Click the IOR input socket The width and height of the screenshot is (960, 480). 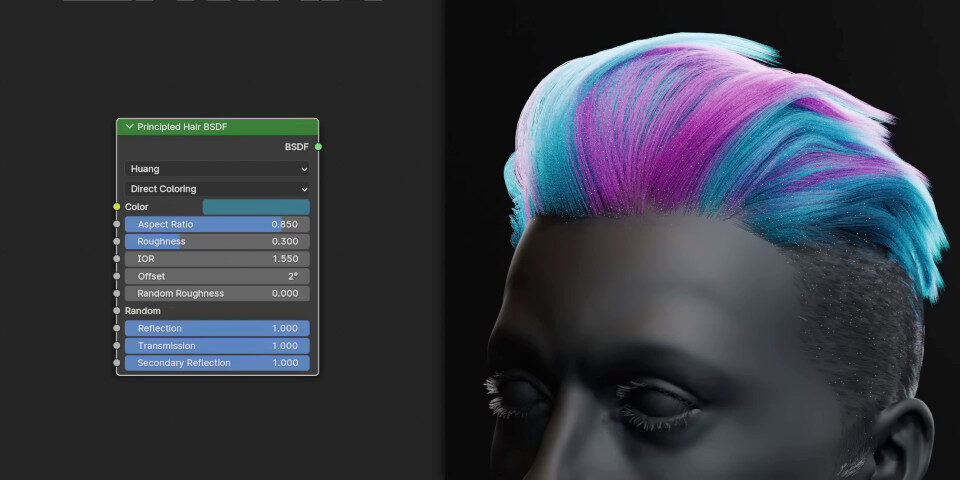click(117, 259)
